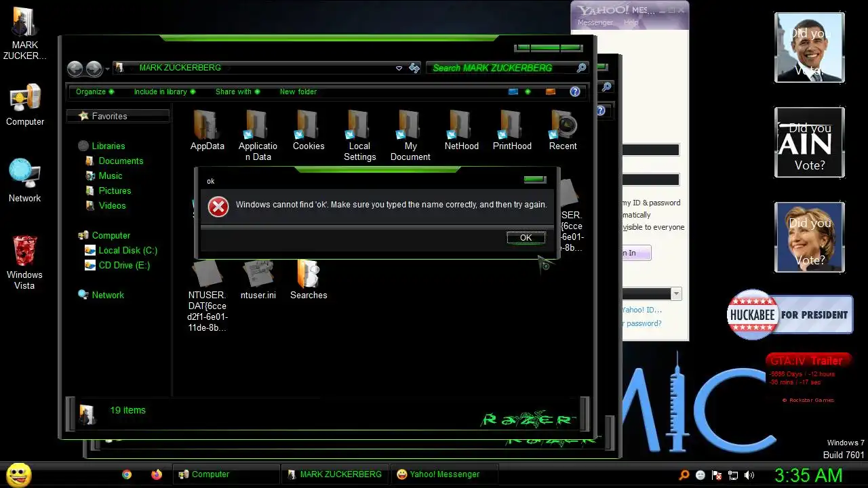This screenshot has width=868, height=488.
Task: Click New folder in toolbar
Action: coord(298,91)
